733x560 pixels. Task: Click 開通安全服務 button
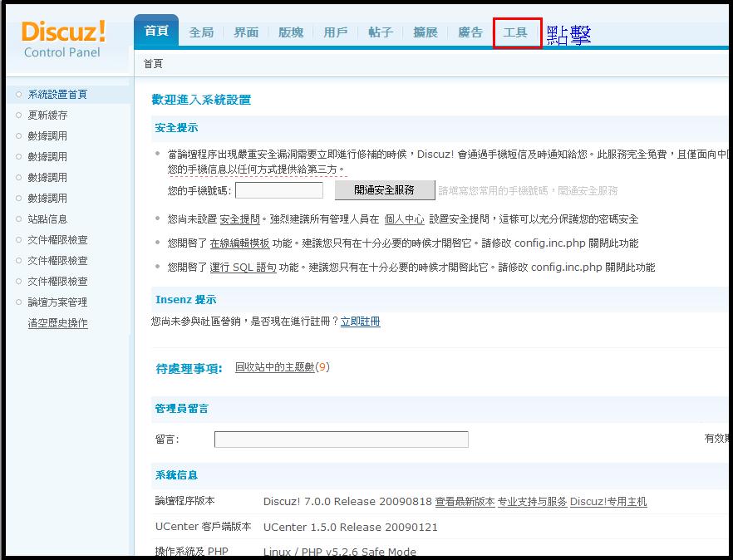384,190
